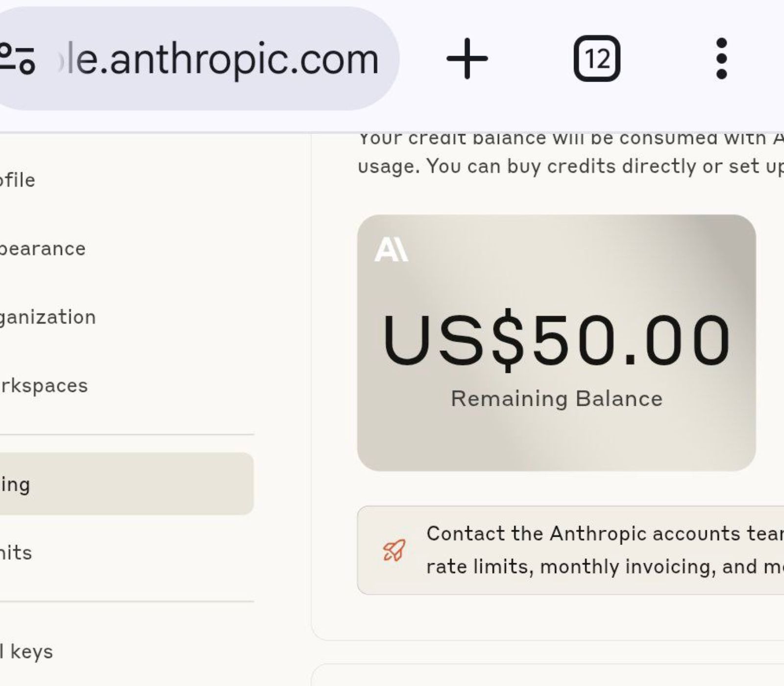Go to Profile settings in sidebar

click(x=18, y=180)
